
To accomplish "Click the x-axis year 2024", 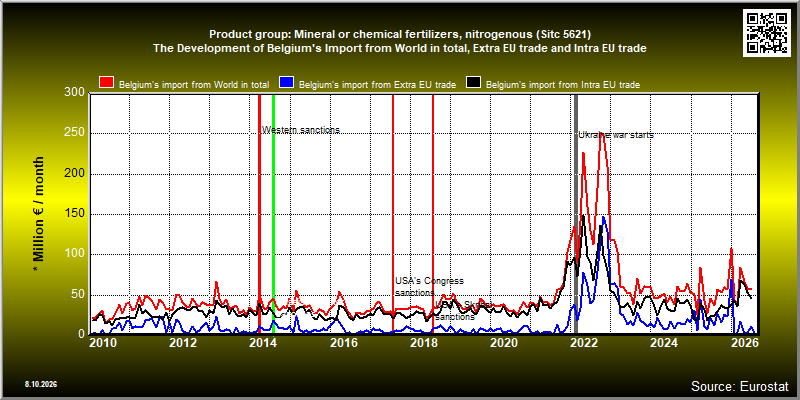I will click(665, 342).
